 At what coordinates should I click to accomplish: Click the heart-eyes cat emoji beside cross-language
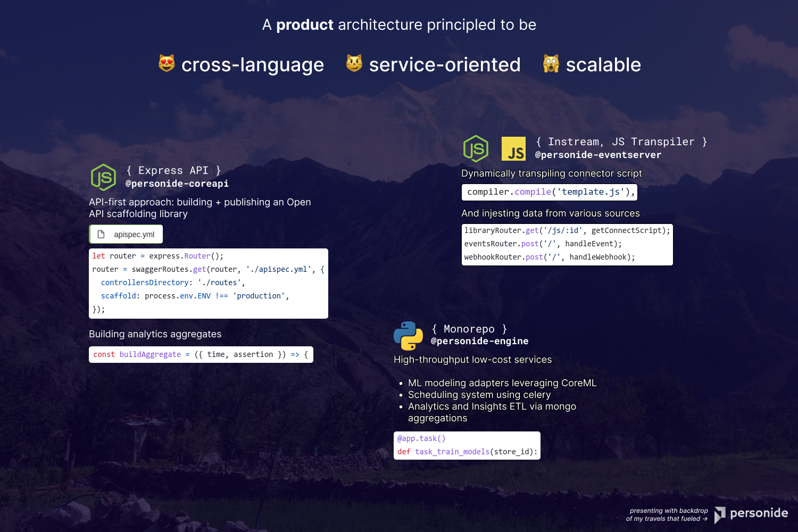click(167, 63)
